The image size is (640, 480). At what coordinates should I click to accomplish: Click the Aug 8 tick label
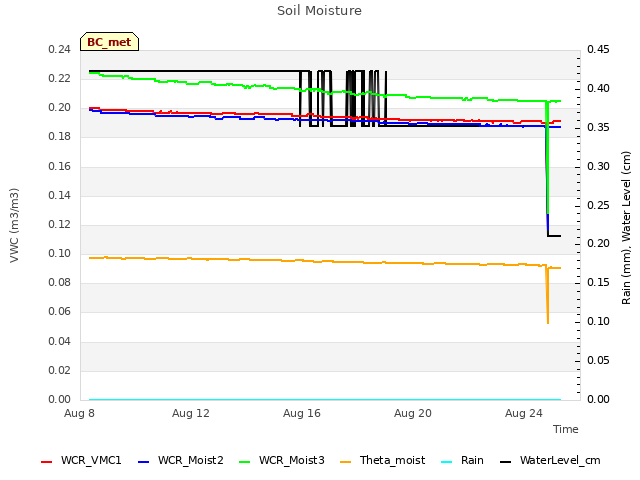point(79,413)
